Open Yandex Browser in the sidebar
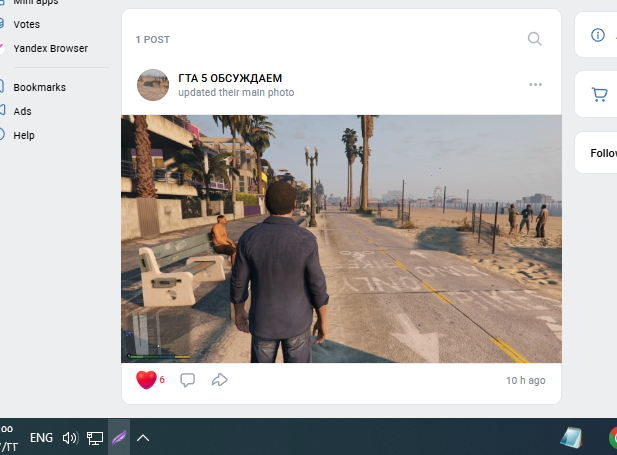Screen dimensions: 617x455 pyautogui.click(x=50, y=48)
